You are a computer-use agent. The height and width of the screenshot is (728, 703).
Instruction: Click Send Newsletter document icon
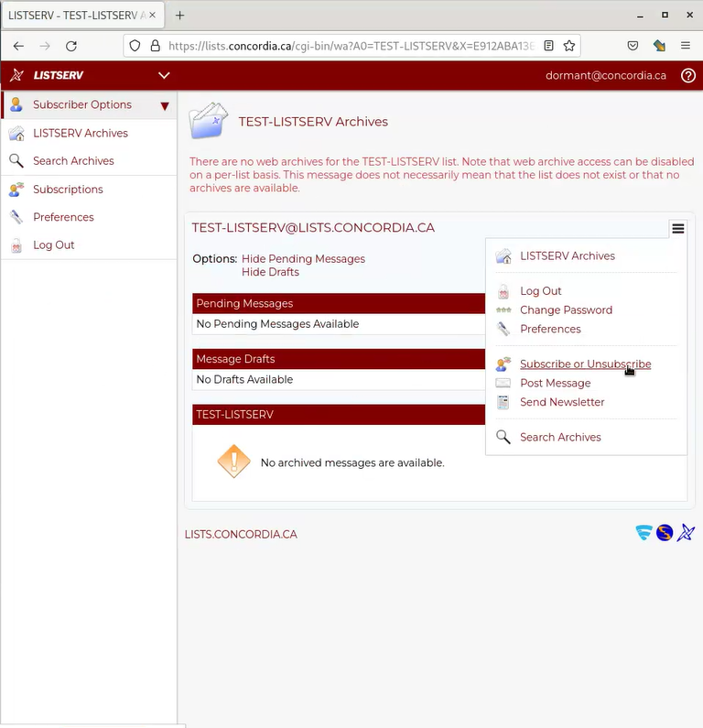pyautogui.click(x=503, y=402)
